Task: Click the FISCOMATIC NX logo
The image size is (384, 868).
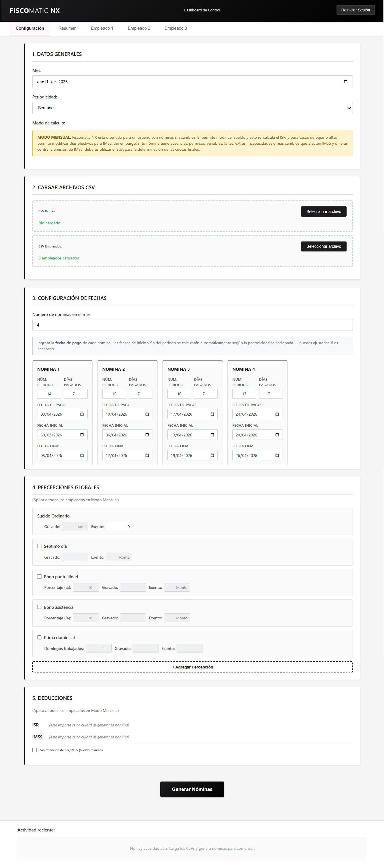Action: coord(35,11)
